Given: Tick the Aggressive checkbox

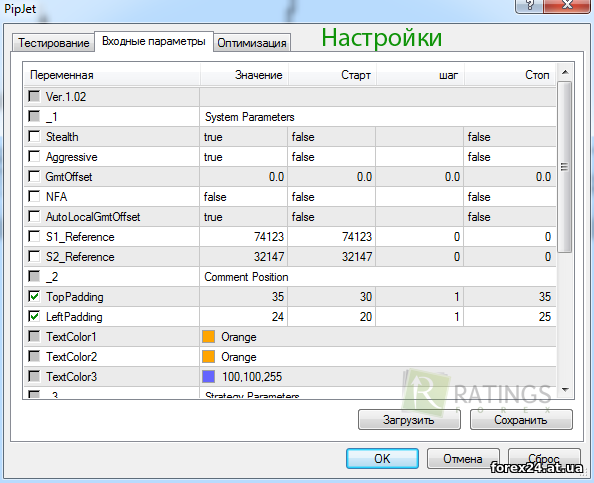Looking at the screenshot, I should [x=34, y=156].
